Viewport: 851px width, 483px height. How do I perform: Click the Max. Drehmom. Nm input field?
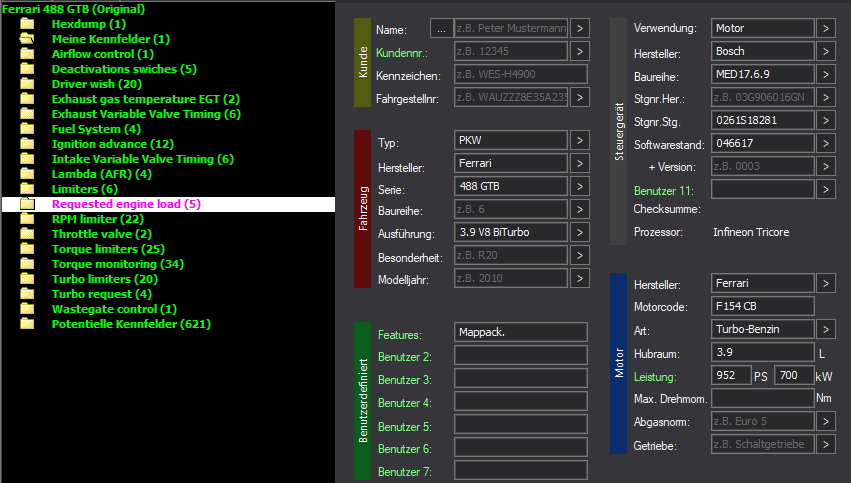pyautogui.click(x=763, y=398)
